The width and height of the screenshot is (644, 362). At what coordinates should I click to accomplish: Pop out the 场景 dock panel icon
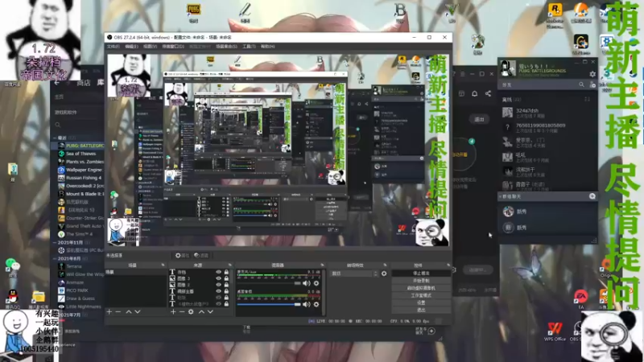pos(163,265)
